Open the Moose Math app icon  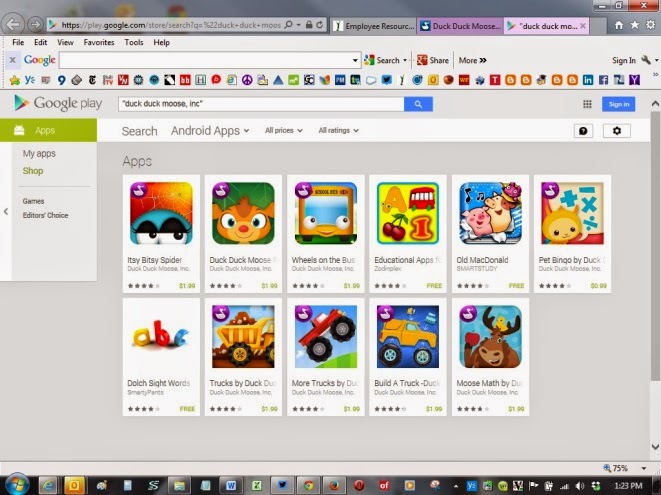click(x=490, y=336)
